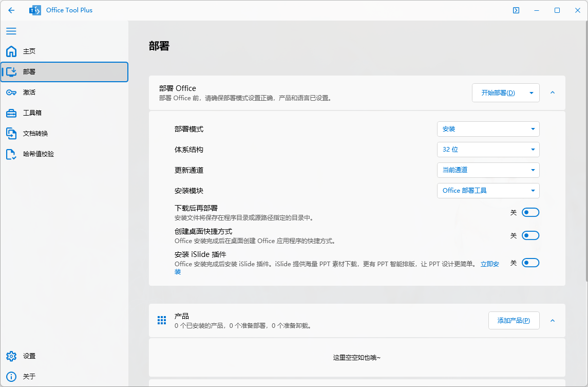Click the 这里空空如也哦~ placeholder text
The height and width of the screenshot is (387, 588).
[x=356, y=358]
